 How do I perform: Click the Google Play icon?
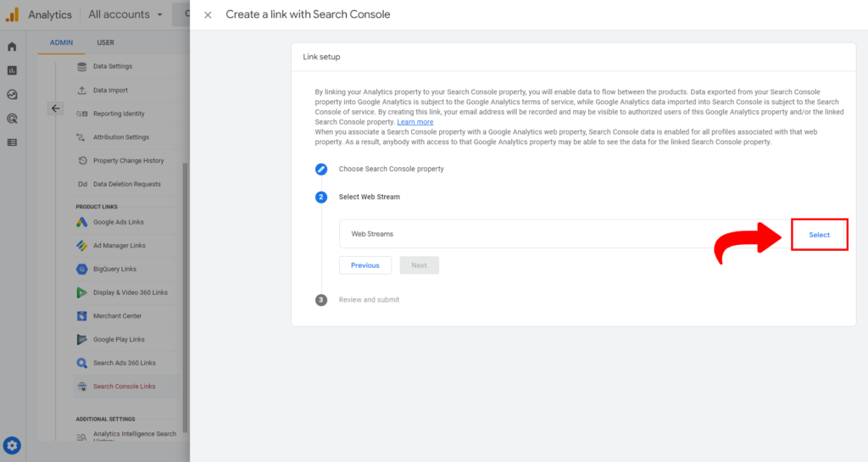pyautogui.click(x=82, y=340)
